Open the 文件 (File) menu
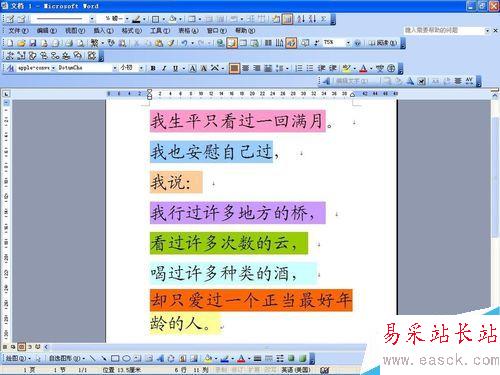 click(x=18, y=31)
